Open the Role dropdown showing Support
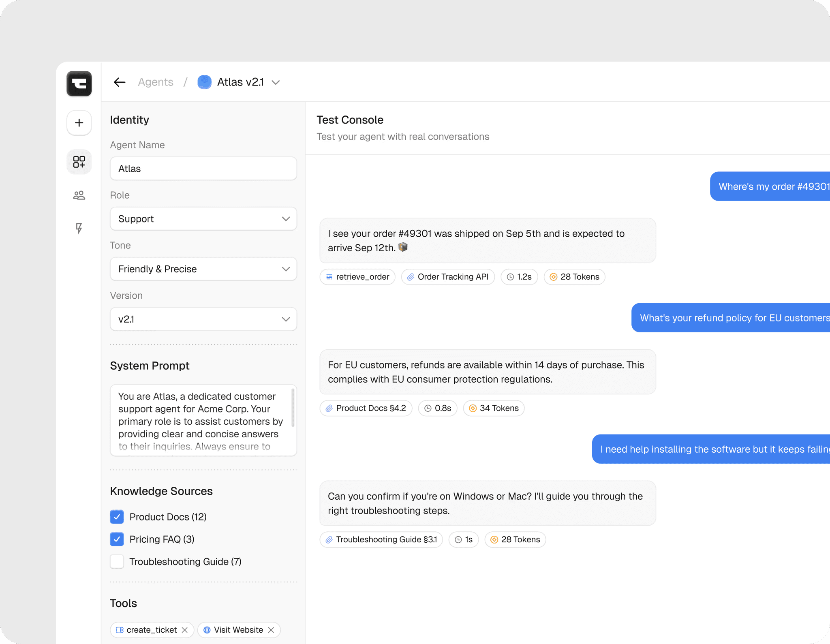830x644 pixels. pos(203,219)
